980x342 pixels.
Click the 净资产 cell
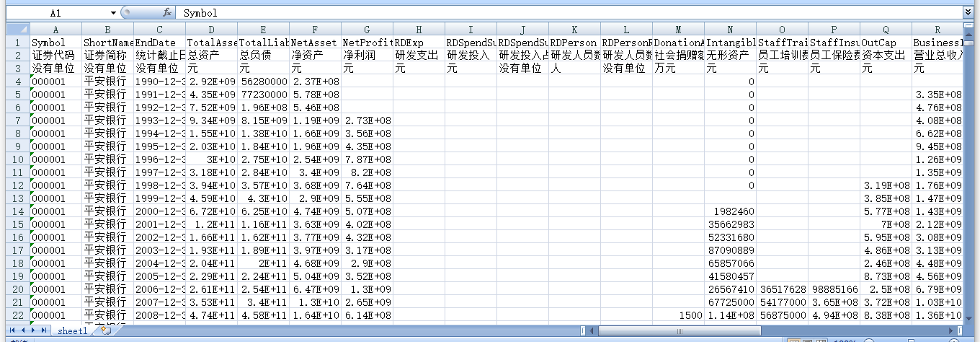tap(315, 56)
